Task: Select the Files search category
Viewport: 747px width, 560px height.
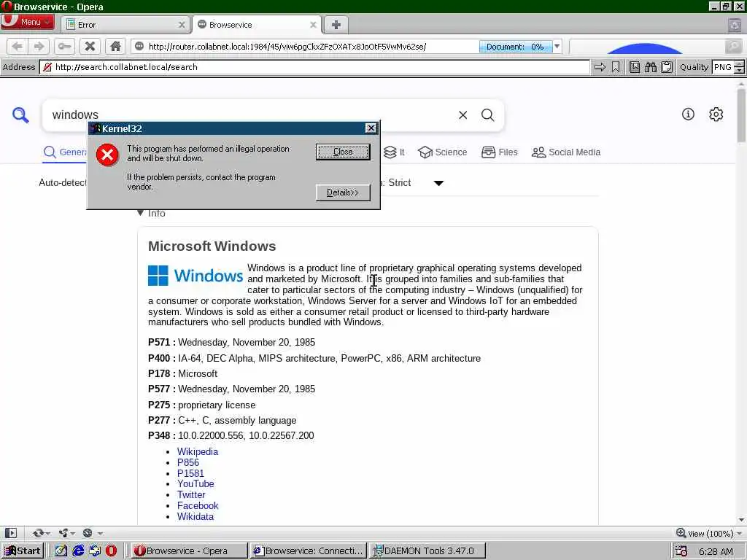Action: [499, 152]
